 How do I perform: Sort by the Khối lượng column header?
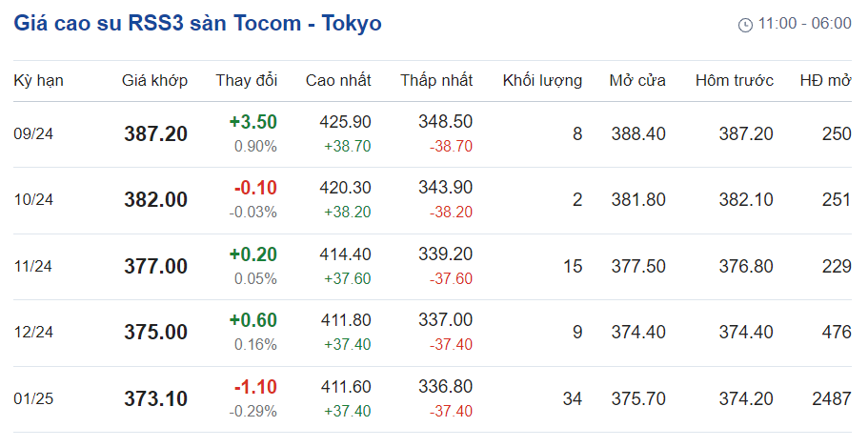[x=542, y=80]
